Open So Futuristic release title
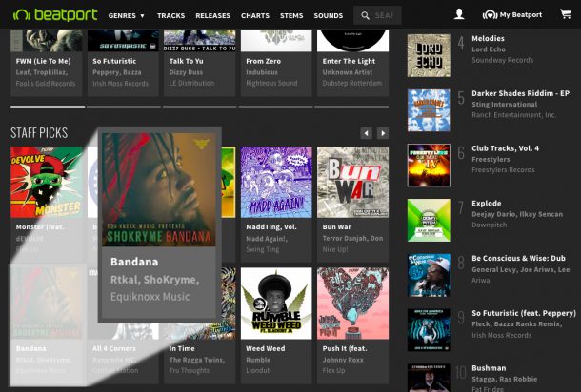The image size is (581, 392). [x=114, y=61]
